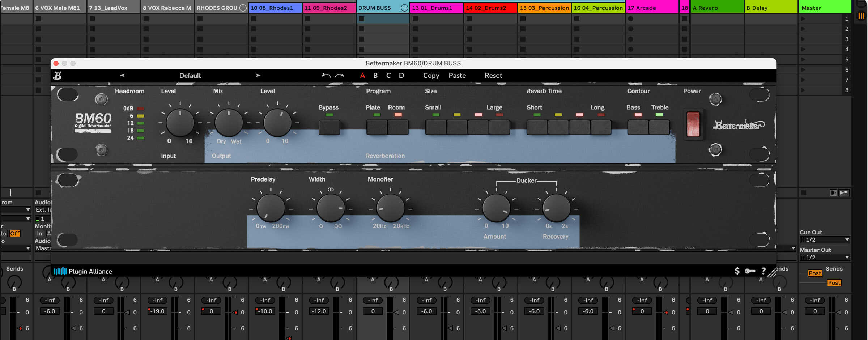The height and width of the screenshot is (340, 868).
Task: Click the -19.0 volume field
Action: 157,311
